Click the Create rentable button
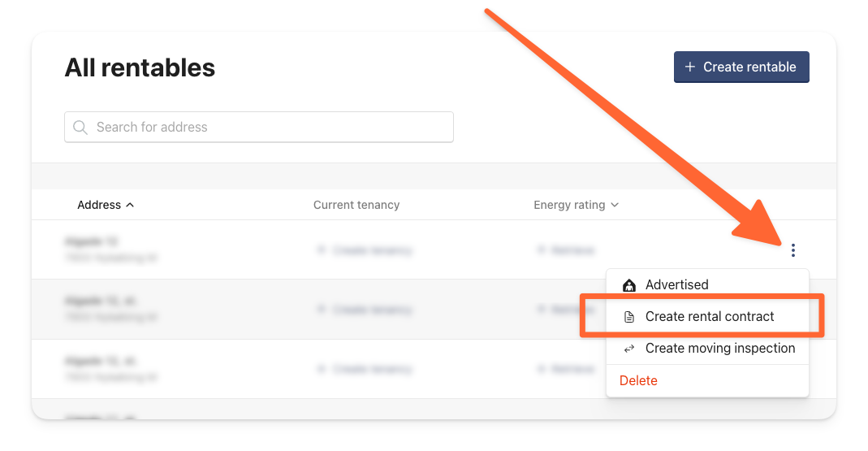 click(x=741, y=67)
